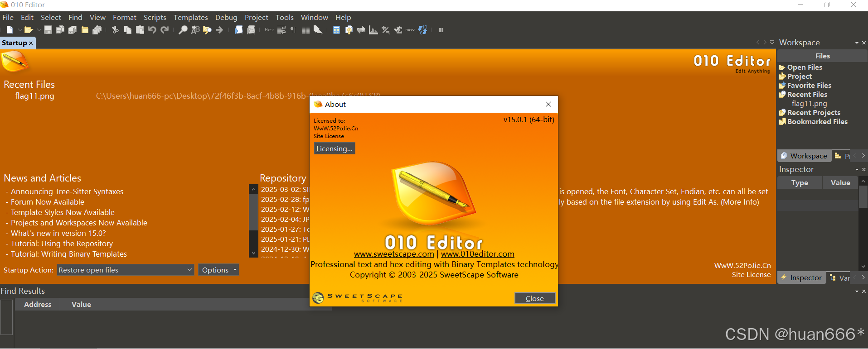Open the Inspector panel menu arrow
Viewport: 868px width, 349px height.
coord(857,170)
